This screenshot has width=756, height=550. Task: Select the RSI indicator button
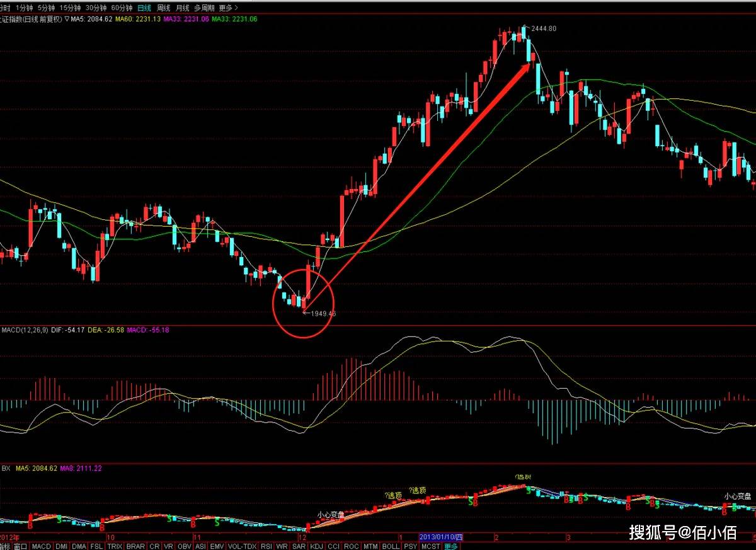coord(266,546)
